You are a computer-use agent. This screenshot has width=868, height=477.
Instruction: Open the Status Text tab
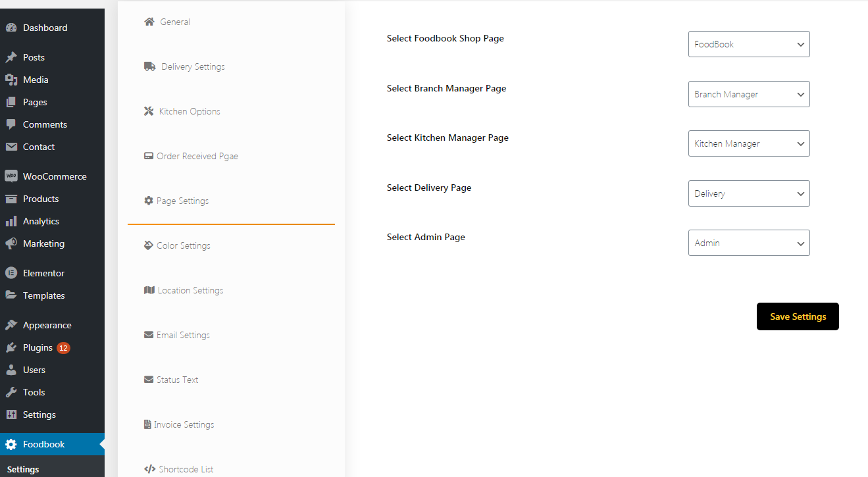177,380
